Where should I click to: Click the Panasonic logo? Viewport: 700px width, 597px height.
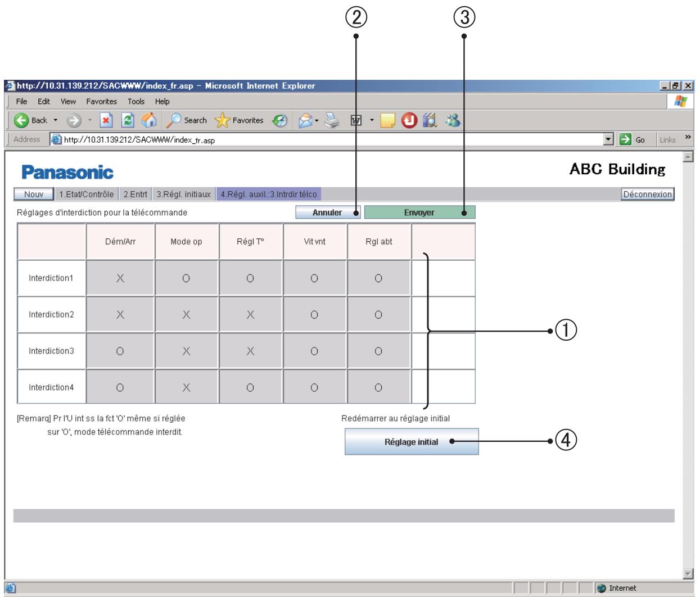(x=67, y=171)
